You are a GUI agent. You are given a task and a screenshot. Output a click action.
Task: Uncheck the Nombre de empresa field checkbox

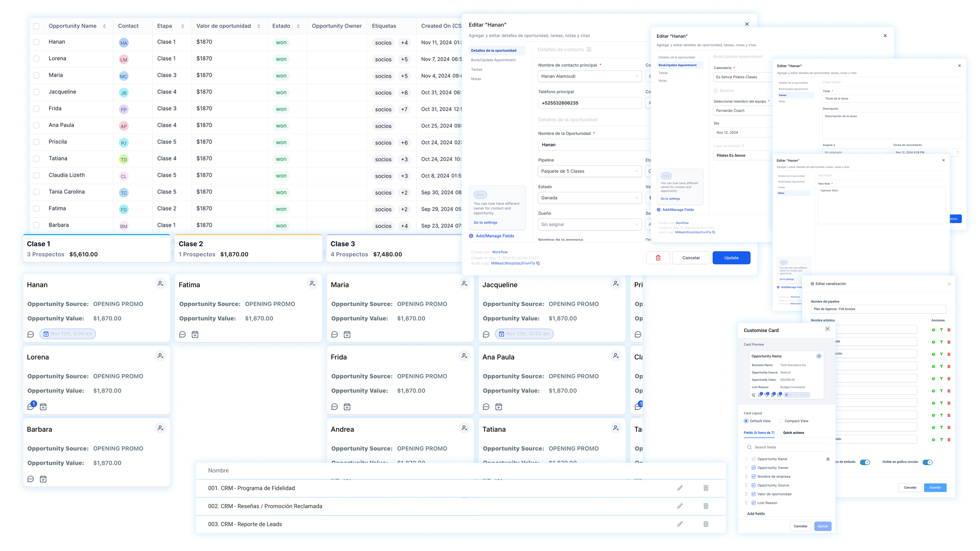[x=753, y=477]
